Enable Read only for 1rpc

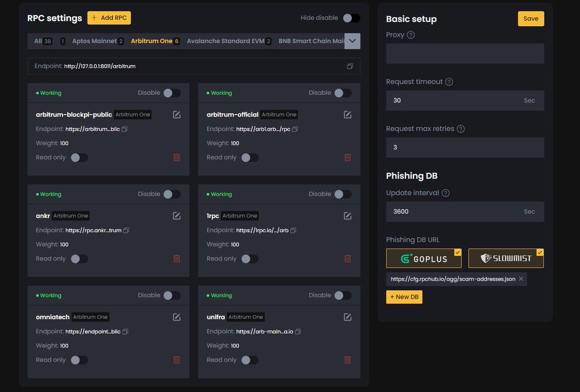coord(250,259)
